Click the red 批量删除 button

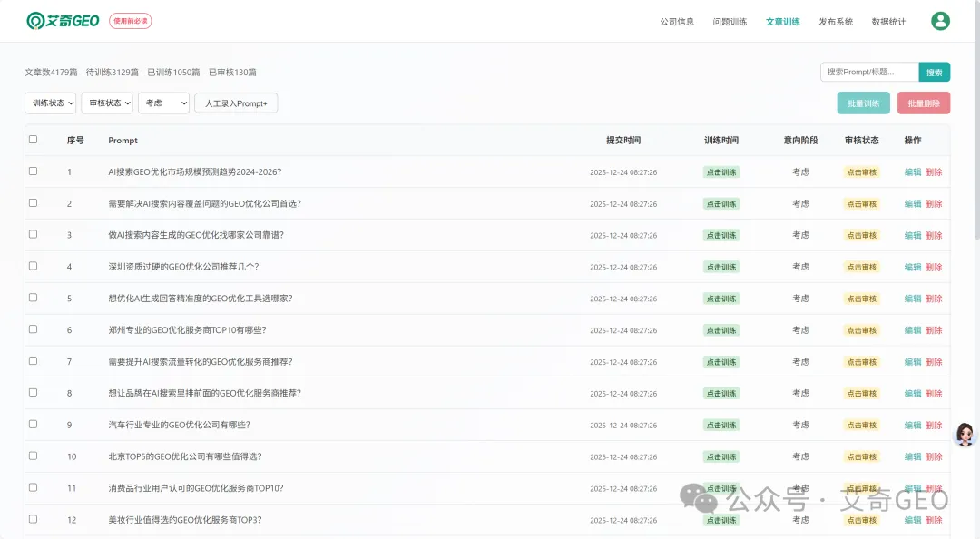tap(923, 103)
